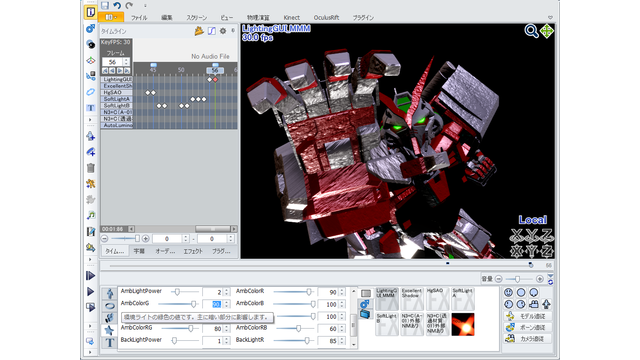Open the 物理演算 ribbon tab
Image resolution: width=640 pixels, height=360 pixels.
[258, 18]
